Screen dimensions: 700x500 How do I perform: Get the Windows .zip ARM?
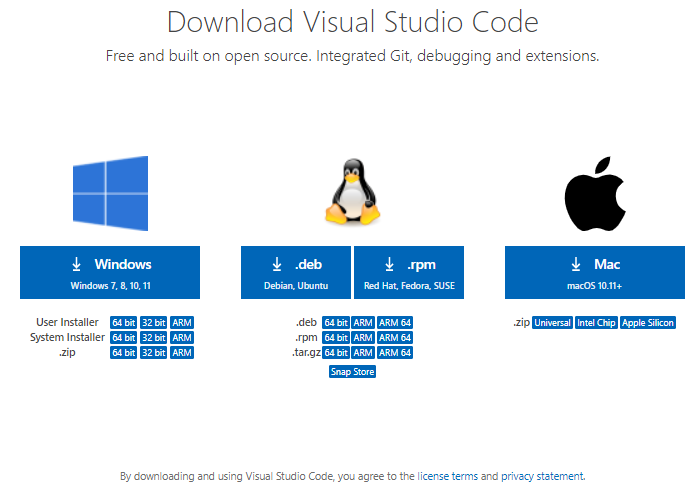point(182,353)
